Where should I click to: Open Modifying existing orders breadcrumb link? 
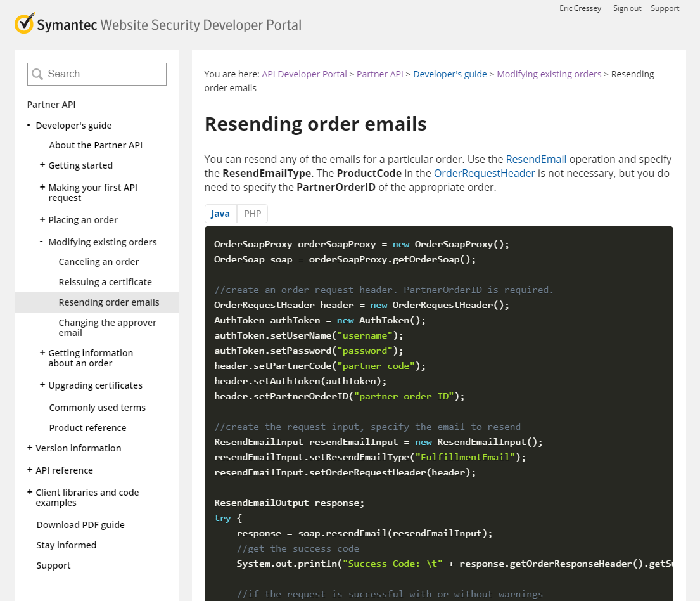[x=549, y=74]
